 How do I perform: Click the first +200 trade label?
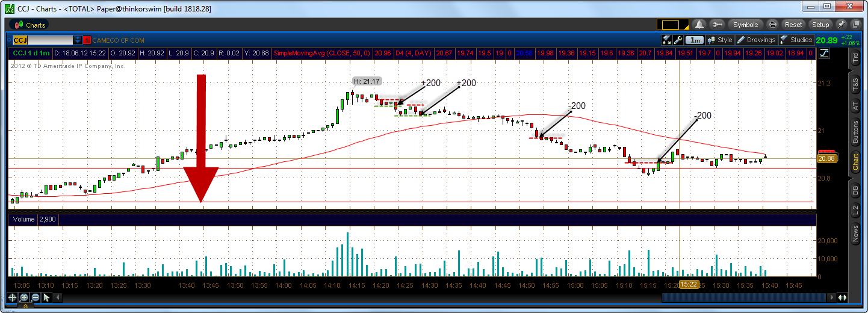[x=431, y=83]
